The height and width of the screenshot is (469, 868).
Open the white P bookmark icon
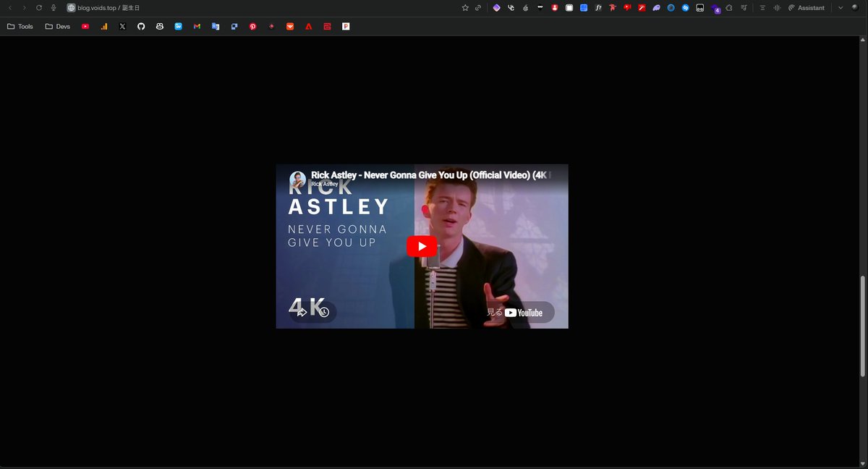coord(346,26)
